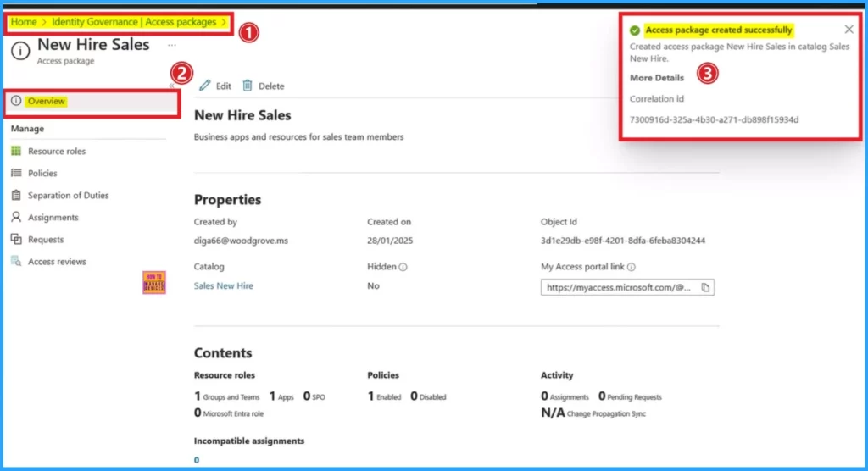Viewport: 868px width, 471px height.
Task: Click 1 Groups and Teams count
Action: (226, 396)
